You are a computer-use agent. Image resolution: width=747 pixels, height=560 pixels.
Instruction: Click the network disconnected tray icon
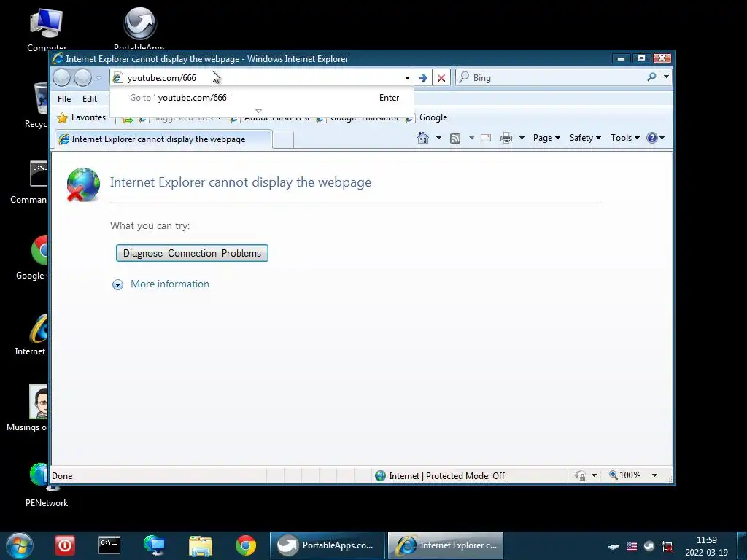(667, 546)
